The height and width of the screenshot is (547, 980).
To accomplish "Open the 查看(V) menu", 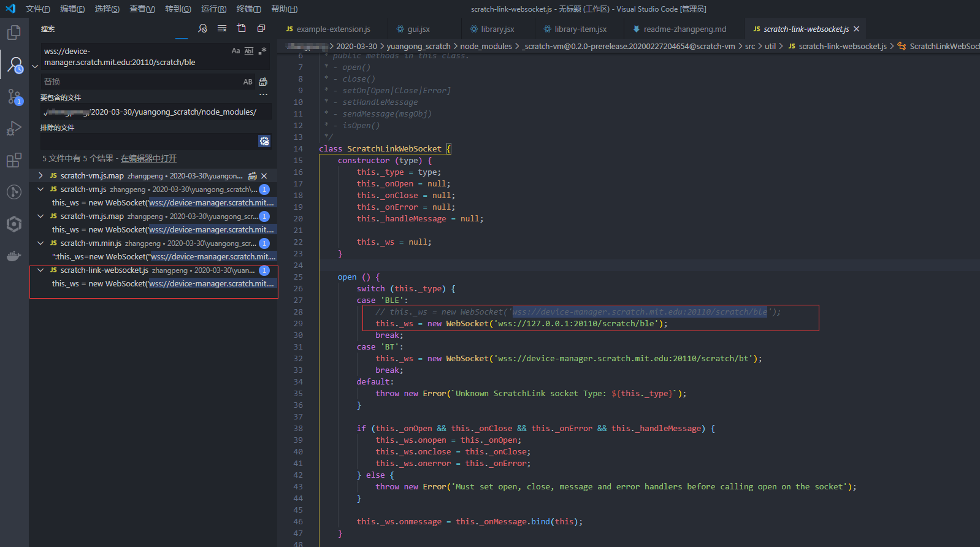I will click(x=142, y=9).
